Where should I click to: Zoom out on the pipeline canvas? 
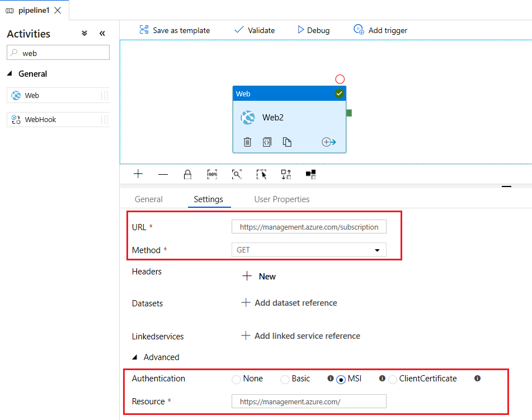coord(163,174)
